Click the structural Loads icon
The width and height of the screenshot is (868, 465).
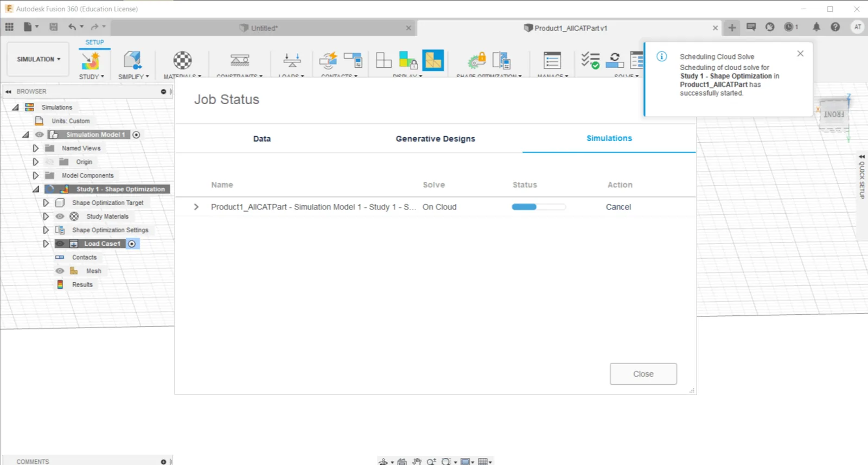292,60
